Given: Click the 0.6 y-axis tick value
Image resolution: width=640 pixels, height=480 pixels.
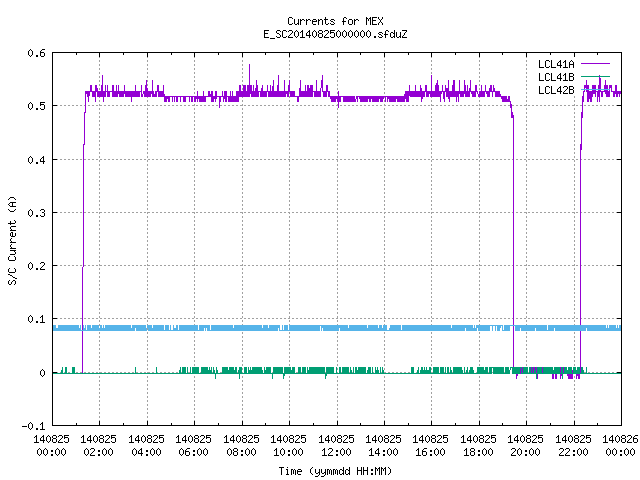Looking at the screenshot, I should tap(36, 53).
